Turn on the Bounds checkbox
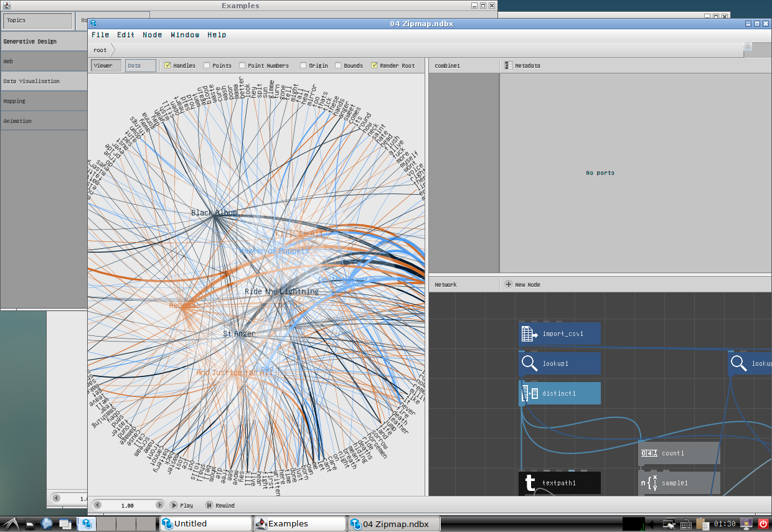 [x=338, y=65]
